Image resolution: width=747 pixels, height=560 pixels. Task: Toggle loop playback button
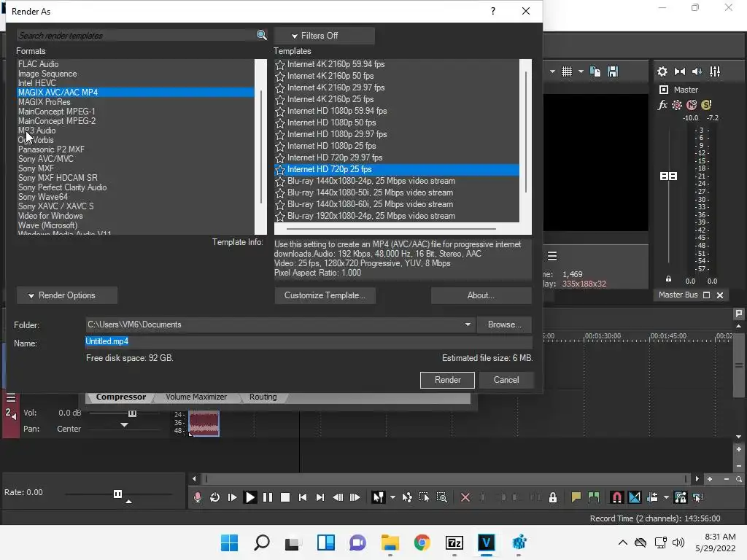215,497
